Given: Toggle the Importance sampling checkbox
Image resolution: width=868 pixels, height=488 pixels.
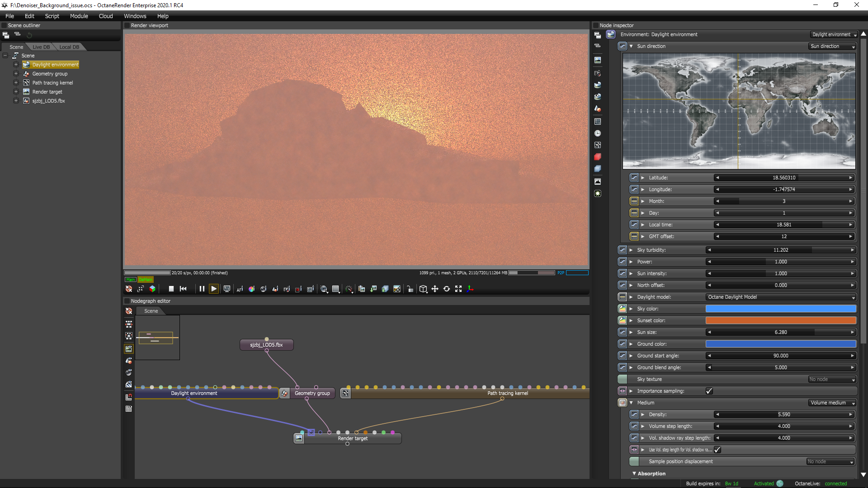Looking at the screenshot, I should coord(709,391).
